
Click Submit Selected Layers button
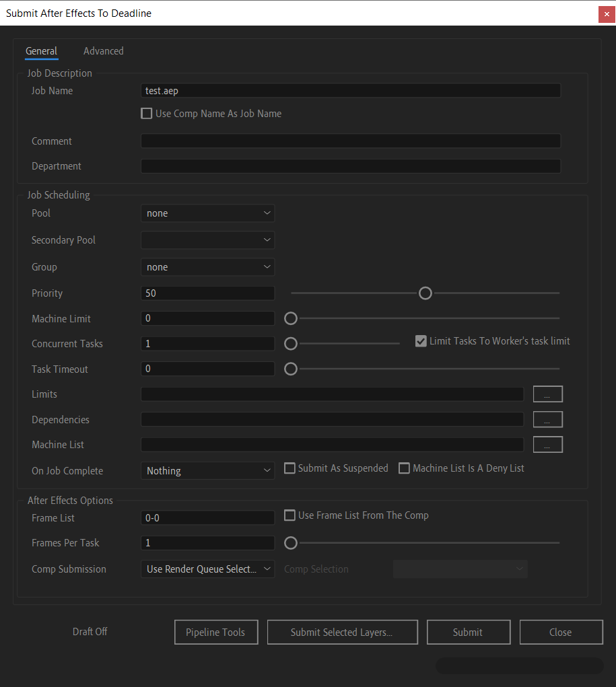[342, 632]
